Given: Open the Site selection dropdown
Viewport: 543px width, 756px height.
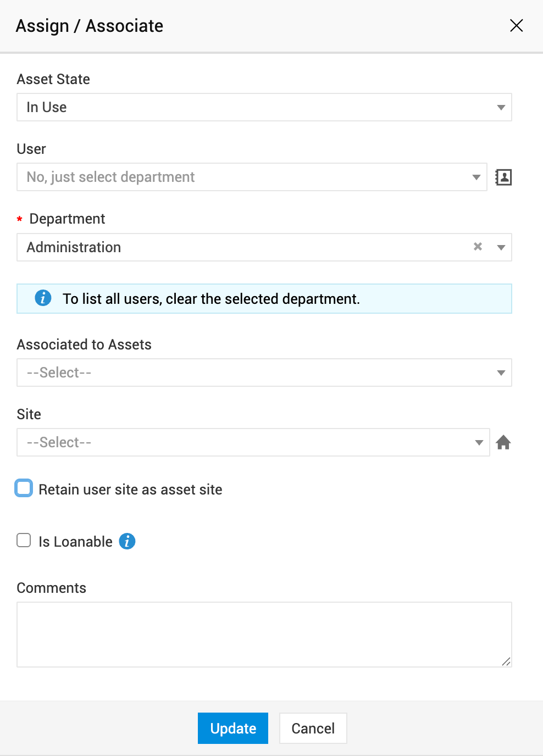Looking at the screenshot, I should 479,442.
